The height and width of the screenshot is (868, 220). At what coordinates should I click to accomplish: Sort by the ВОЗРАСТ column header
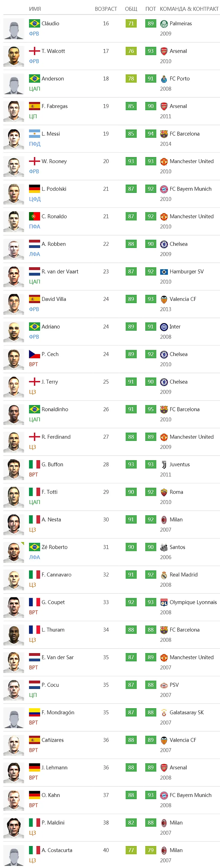[106, 9]
